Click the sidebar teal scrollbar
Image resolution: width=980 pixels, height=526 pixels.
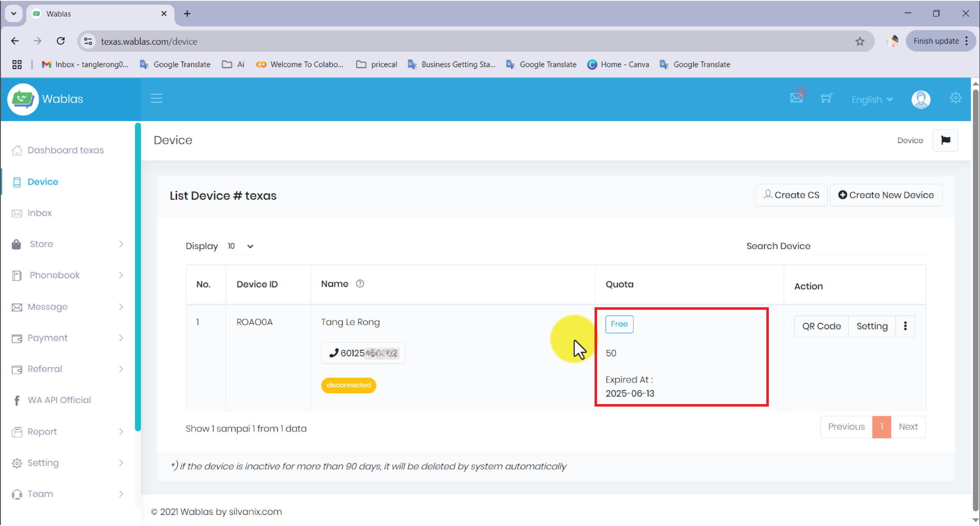pyautogui.click(x=138, y=277)
